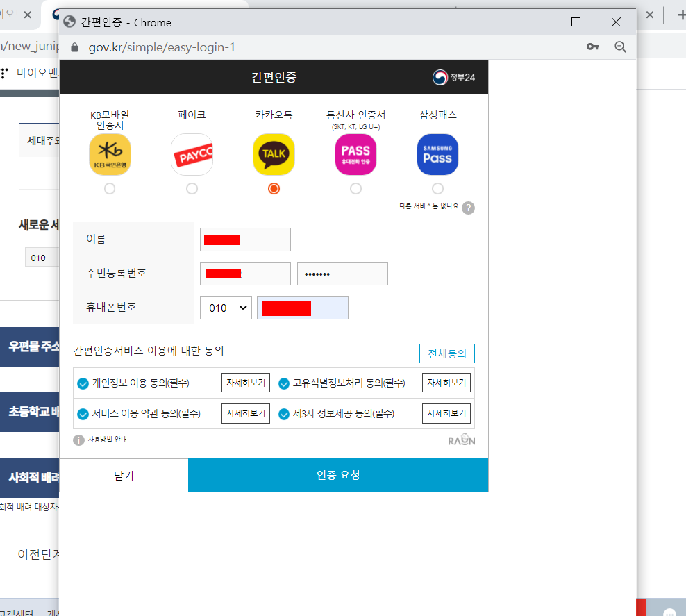The image size is (686, 616).
Task: Maximize the 간편인증 popup window
Action: click(x=576, y=22)
